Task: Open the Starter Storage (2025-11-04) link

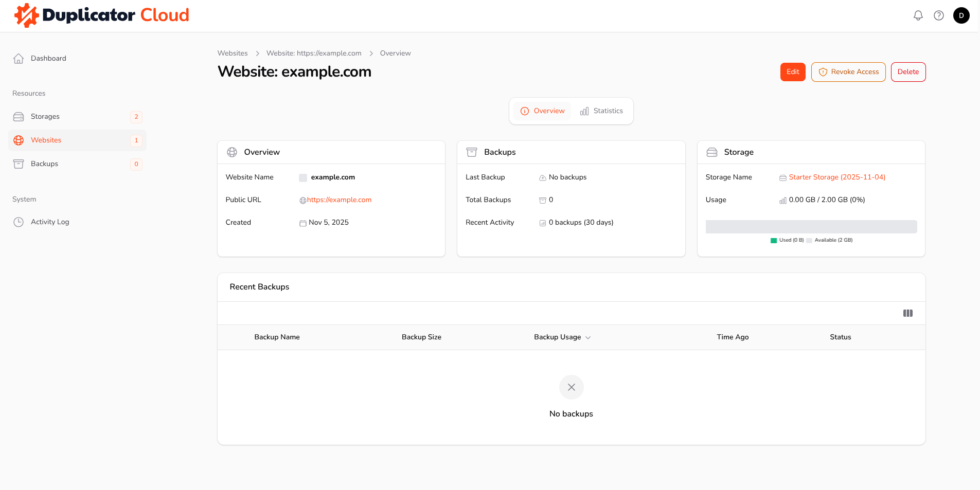Action: click(x=837, y=177)
